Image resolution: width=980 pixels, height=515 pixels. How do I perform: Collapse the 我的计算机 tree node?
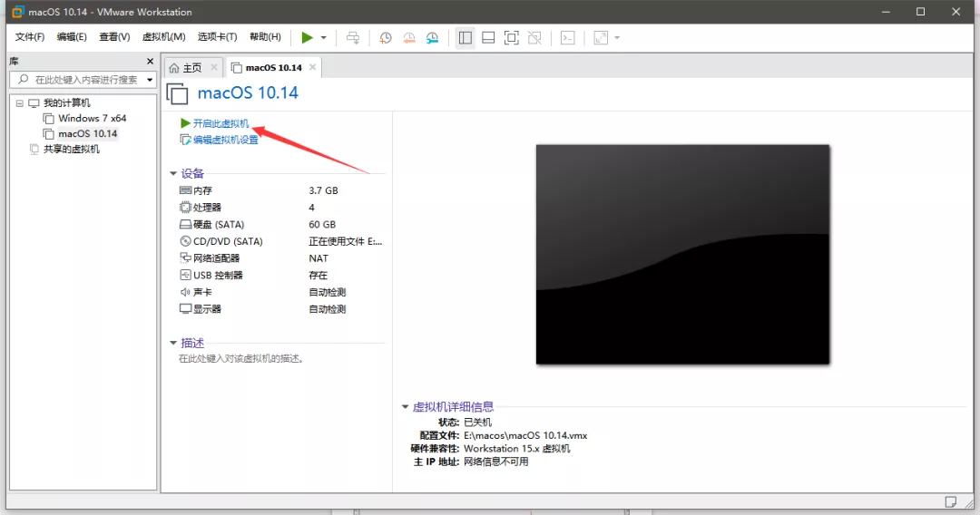click(19, 103)
